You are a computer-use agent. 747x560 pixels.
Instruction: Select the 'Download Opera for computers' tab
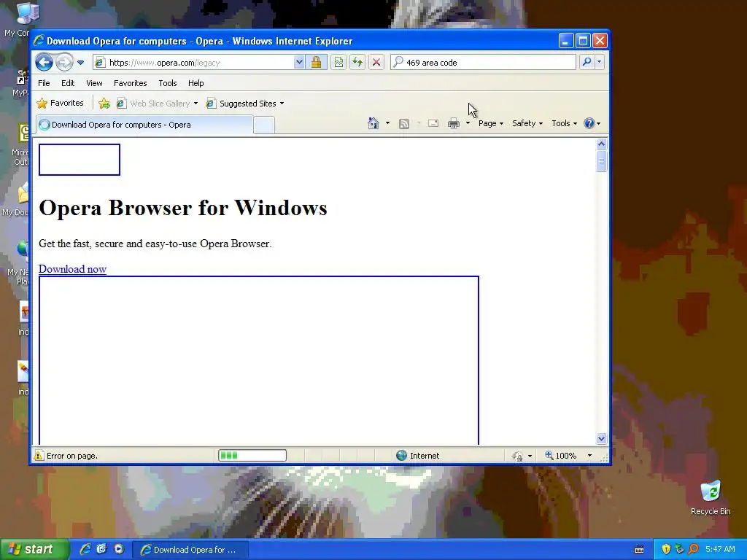click(x=145, y=125)
